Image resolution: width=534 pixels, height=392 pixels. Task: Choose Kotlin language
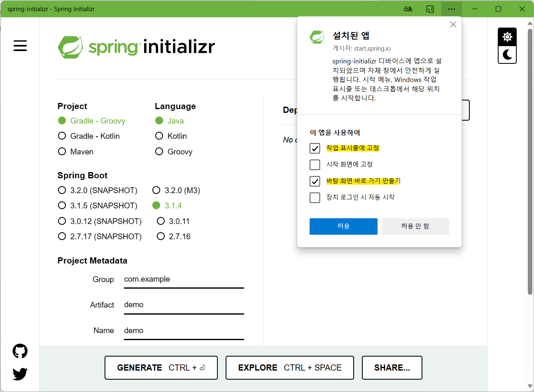pos(171,136)
